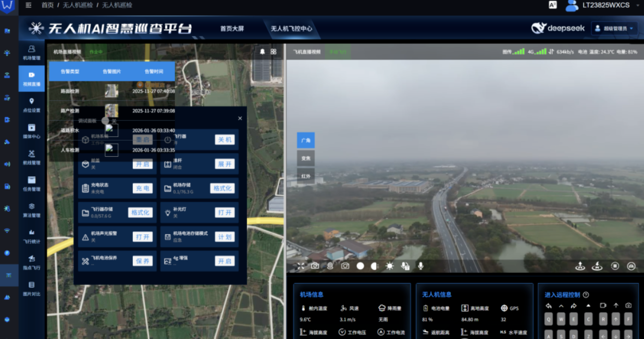Click the brightness sun icon in video toolbar
644x339 pixels.
tap(390, 266)
